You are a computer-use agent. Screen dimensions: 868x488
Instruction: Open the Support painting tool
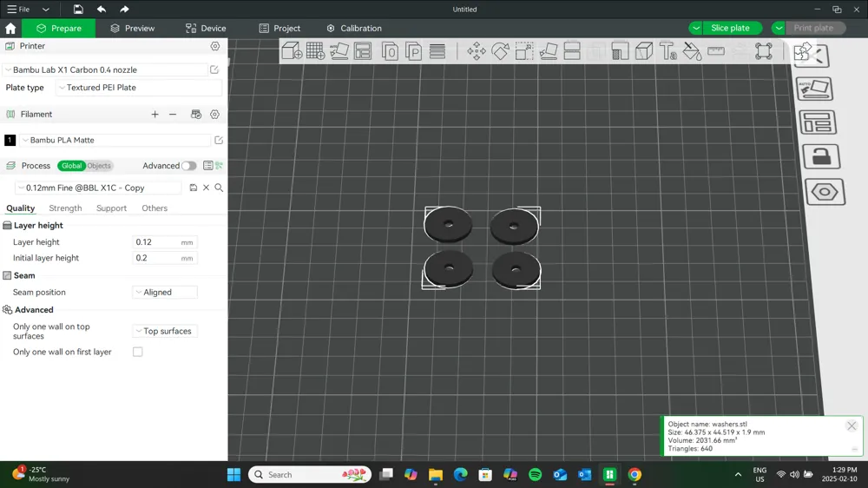coord(620,51)
